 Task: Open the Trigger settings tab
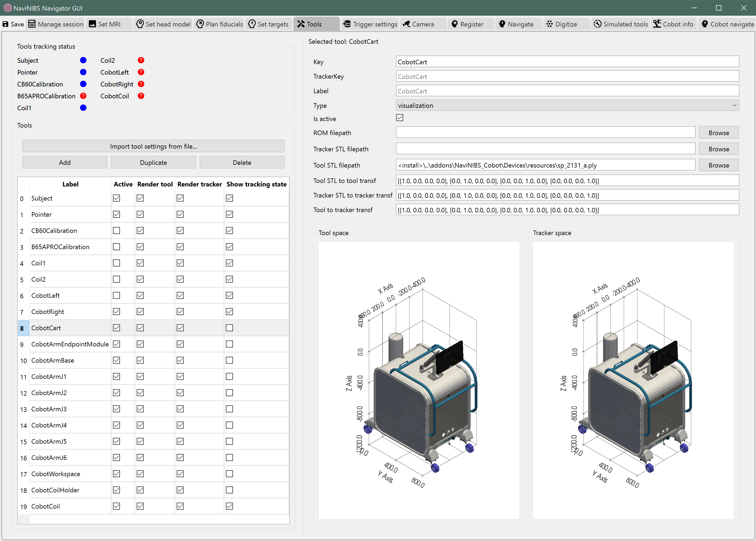tap(370, 24)
